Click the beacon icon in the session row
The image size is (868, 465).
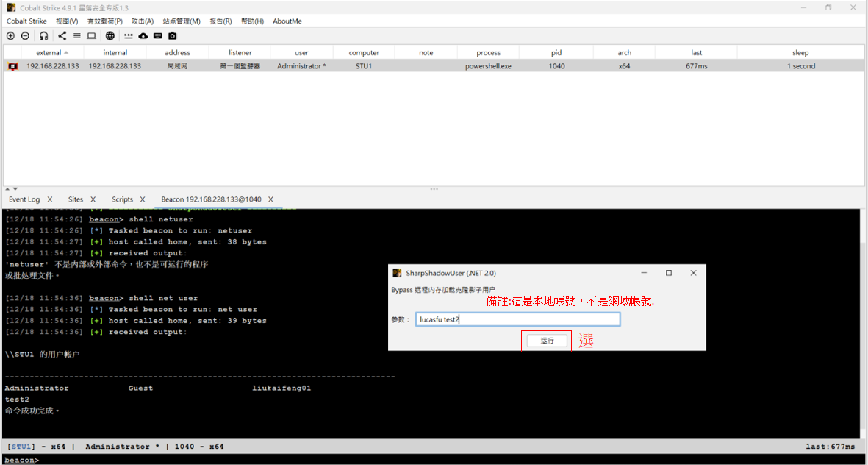coord(12,66)
